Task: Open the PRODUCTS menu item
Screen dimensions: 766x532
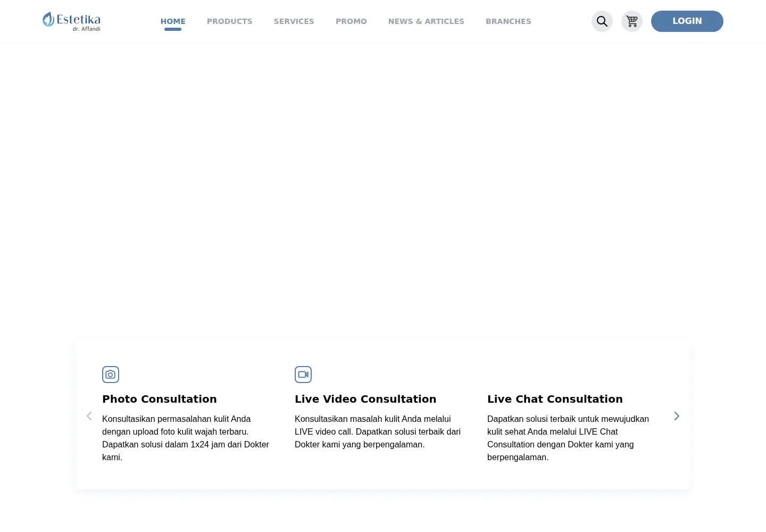Action: [x=230, y=21]
